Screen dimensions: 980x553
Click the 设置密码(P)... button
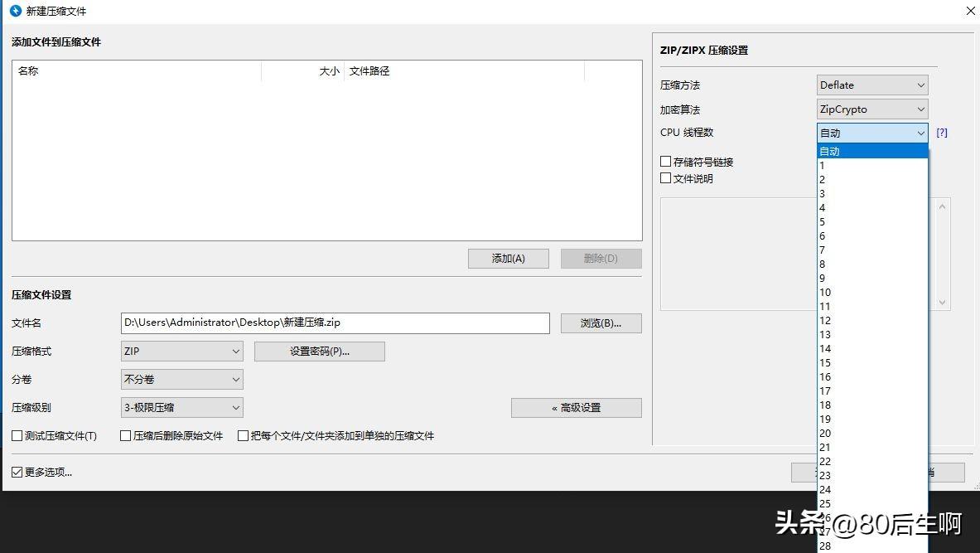[320, 351]
